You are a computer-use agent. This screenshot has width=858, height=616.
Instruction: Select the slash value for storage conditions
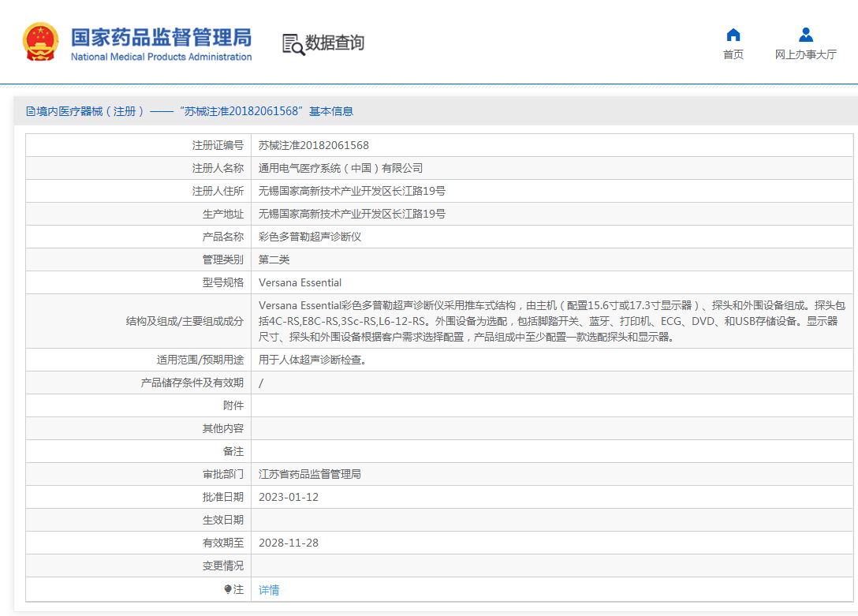coord(261,383)
